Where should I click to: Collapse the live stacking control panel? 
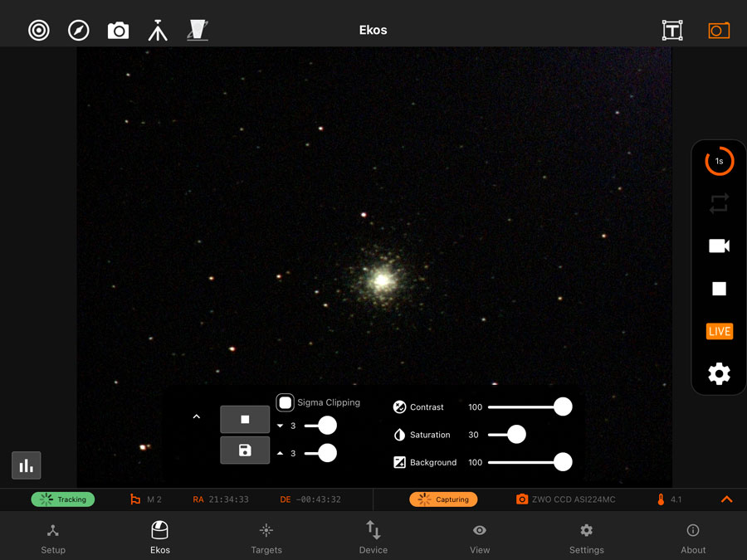tap(196, 416)
